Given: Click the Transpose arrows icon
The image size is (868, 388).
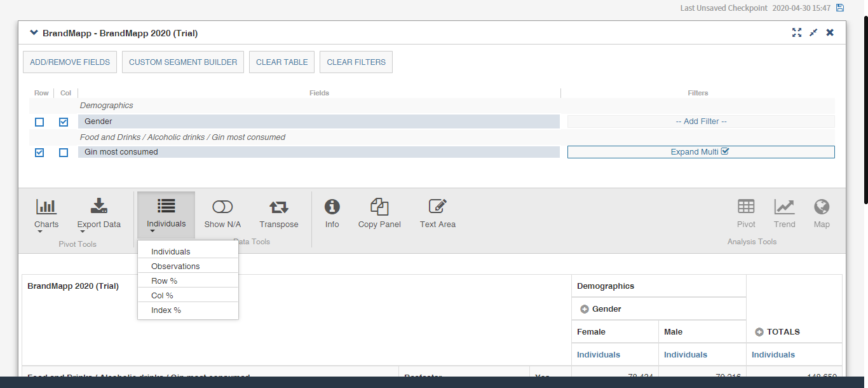Looking at the screenshot, I should pos(278,207).
